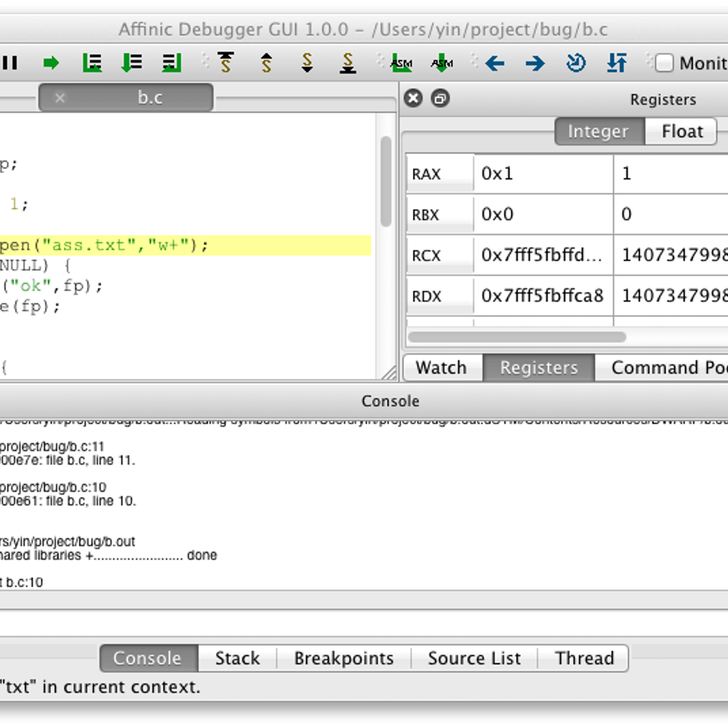Click the highlighted fopen "ass.txt" source line
728x728 pixels.
point(185,246)
